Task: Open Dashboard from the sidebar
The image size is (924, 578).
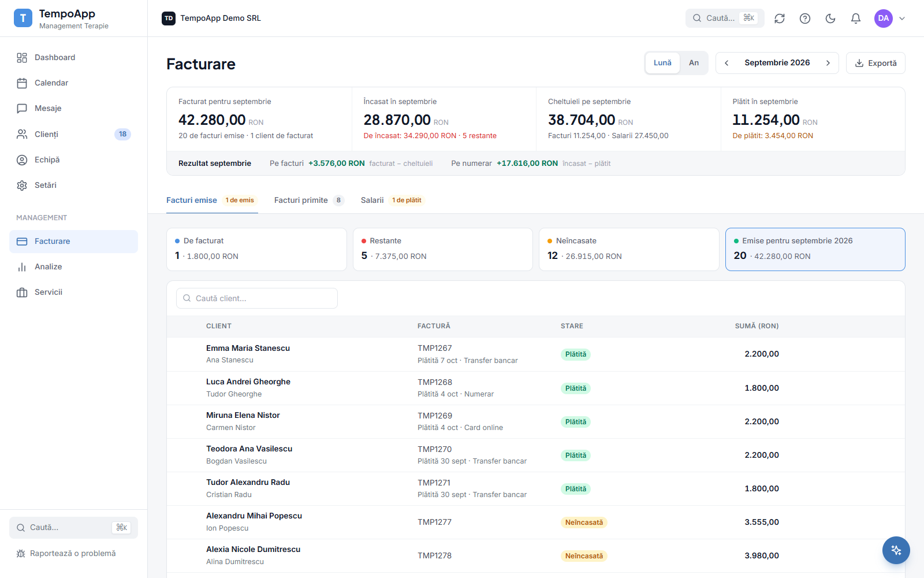Action: tap(73, 57)
